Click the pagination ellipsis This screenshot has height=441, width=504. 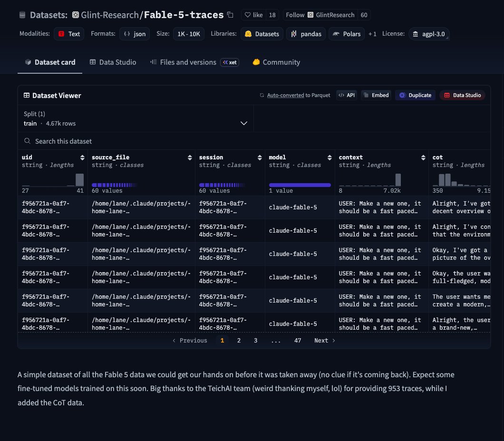(276, 341)
